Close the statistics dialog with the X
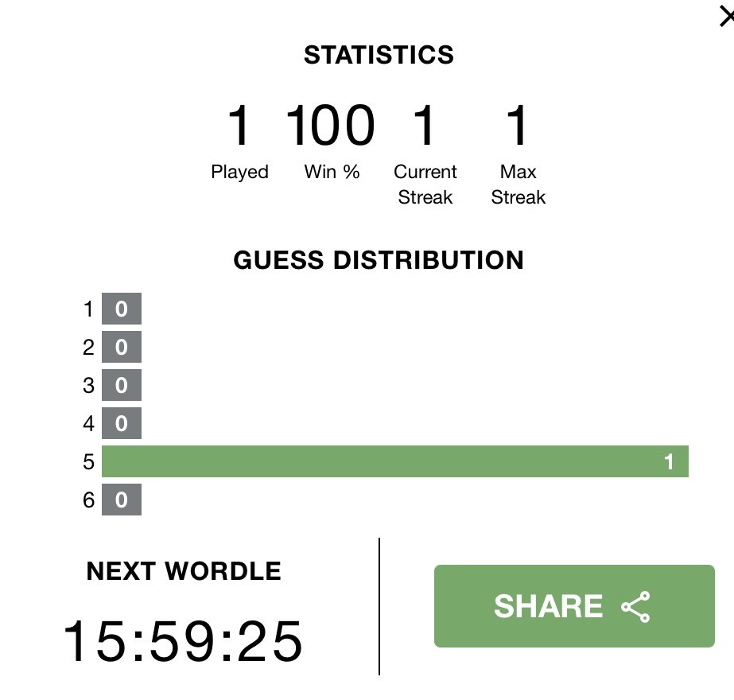734x700 pixels. tap(727, 17)
